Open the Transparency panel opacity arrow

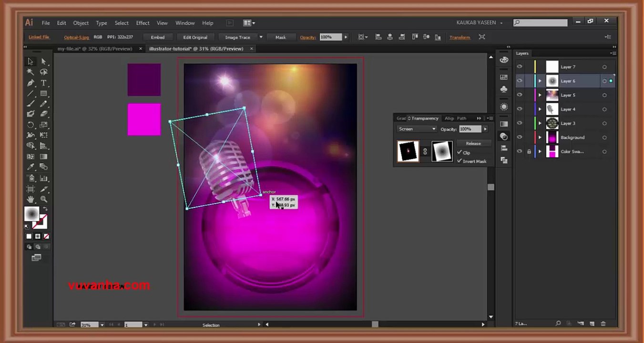click(x=485, y=129)
